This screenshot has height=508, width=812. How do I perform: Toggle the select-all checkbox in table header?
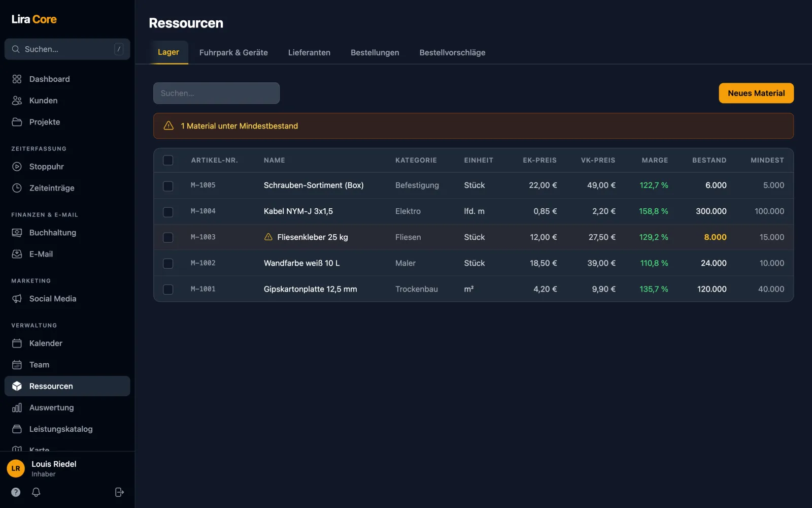click(x=168, y=160)
